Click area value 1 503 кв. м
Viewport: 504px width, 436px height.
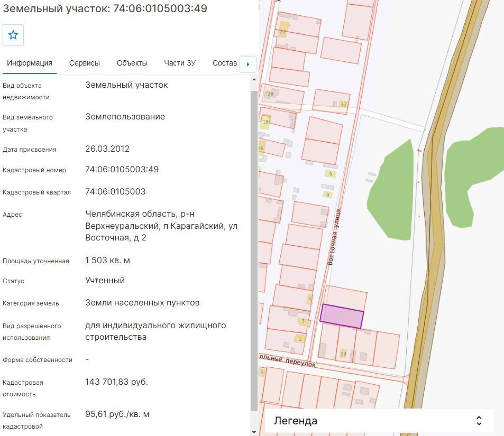(x=108, y=260)
